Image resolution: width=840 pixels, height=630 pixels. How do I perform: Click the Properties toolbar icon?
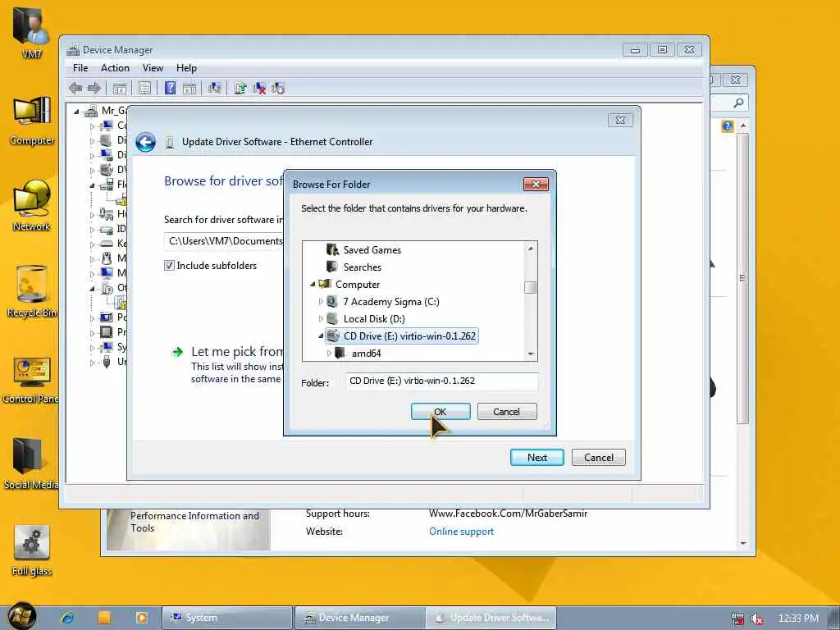pos(144,89)
